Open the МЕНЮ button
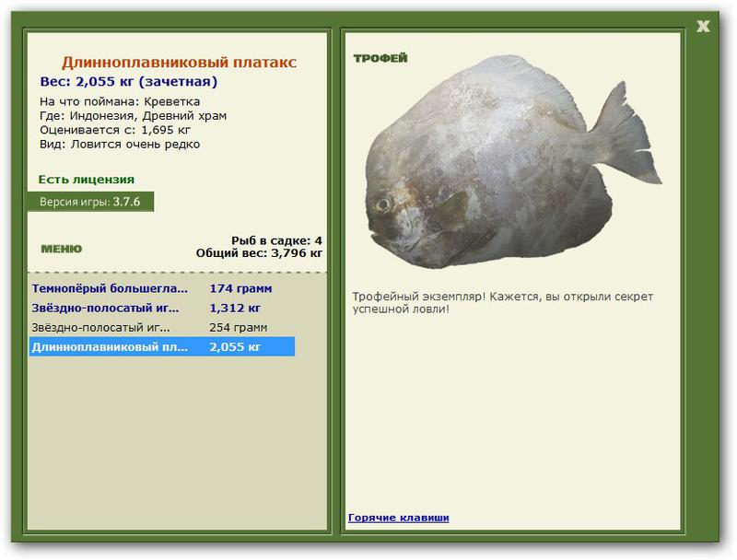This screenshot has width=737, height=560. click(x=62, y=249)
